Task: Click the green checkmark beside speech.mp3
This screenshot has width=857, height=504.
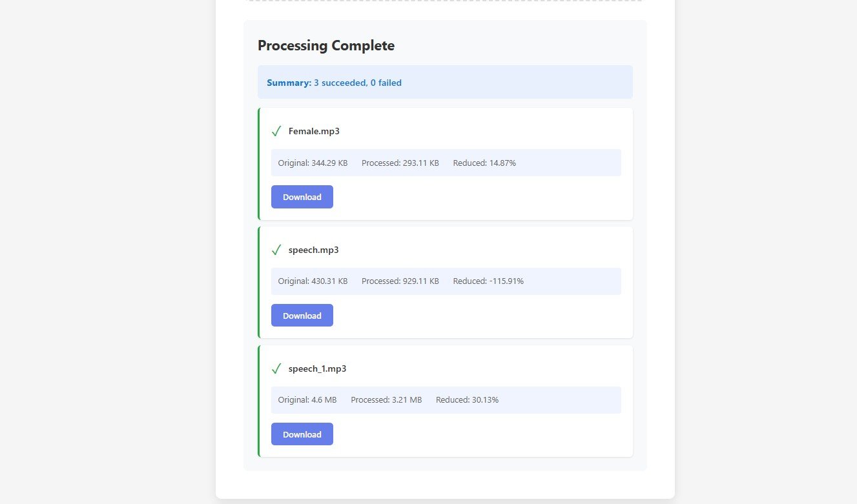Action: click(x=276, y=250)
